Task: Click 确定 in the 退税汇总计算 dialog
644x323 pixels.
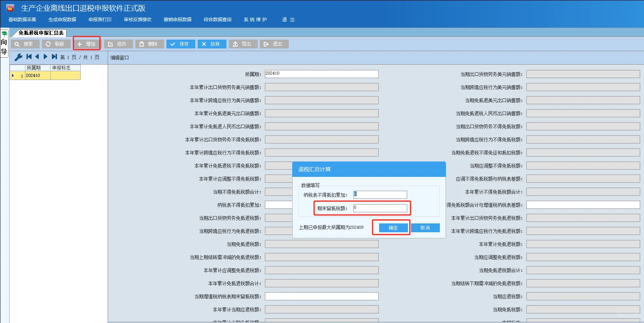Action: tap(393, 228)
